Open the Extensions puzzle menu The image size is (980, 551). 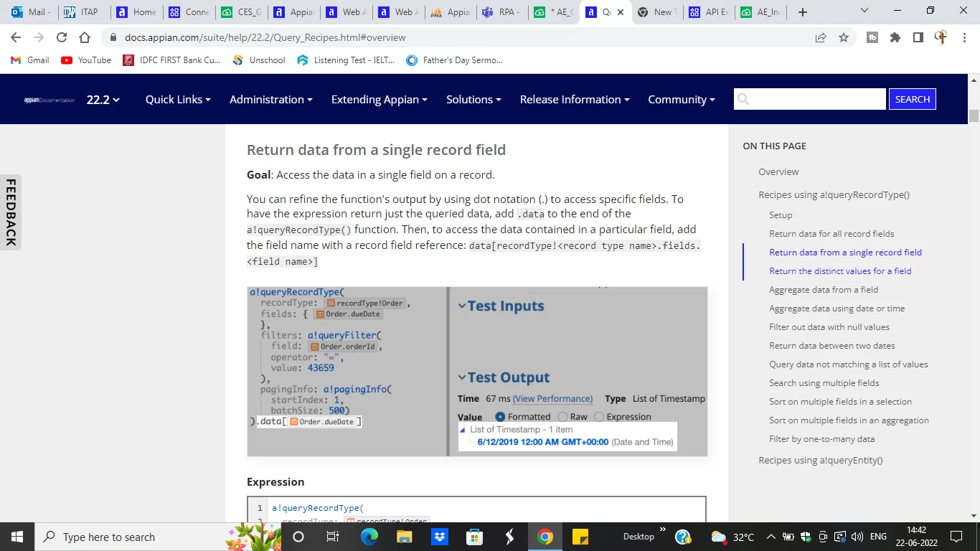[895, 37]
